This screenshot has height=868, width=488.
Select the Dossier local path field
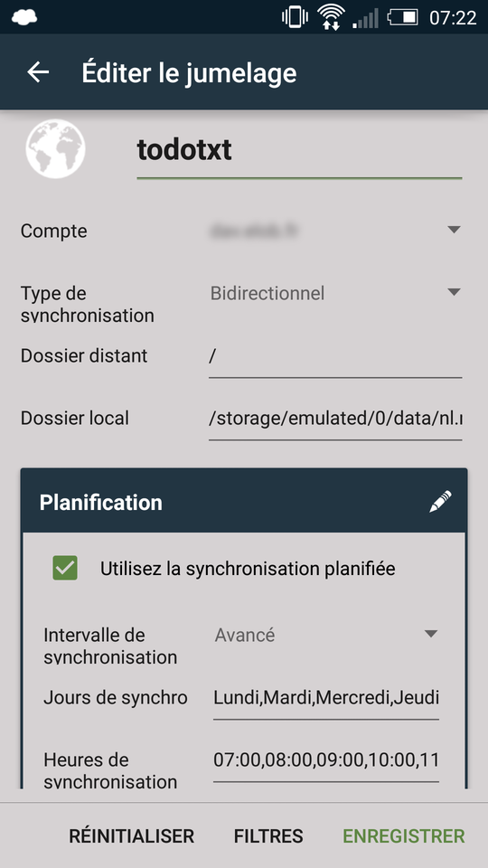[335, 420]
